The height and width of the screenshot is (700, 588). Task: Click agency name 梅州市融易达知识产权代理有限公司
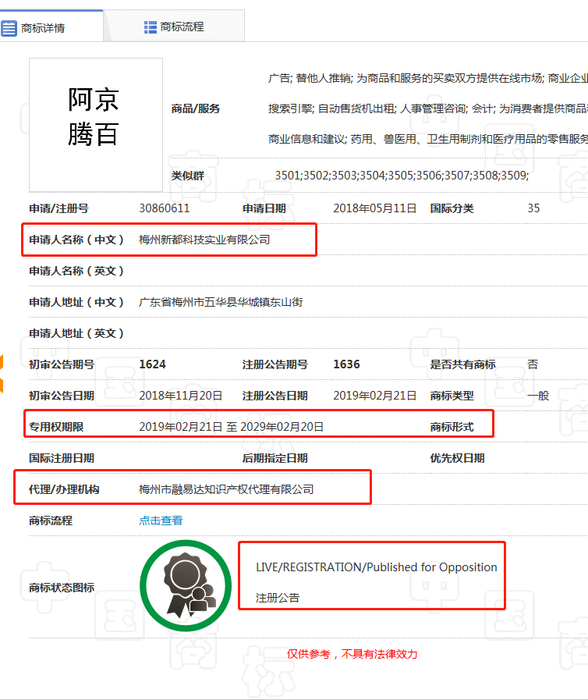pyautogui.click(x=226, y=489)
